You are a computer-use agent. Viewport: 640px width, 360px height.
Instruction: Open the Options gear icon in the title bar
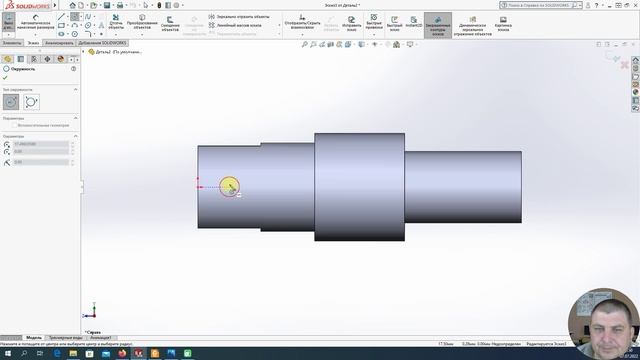coord(176,5)
